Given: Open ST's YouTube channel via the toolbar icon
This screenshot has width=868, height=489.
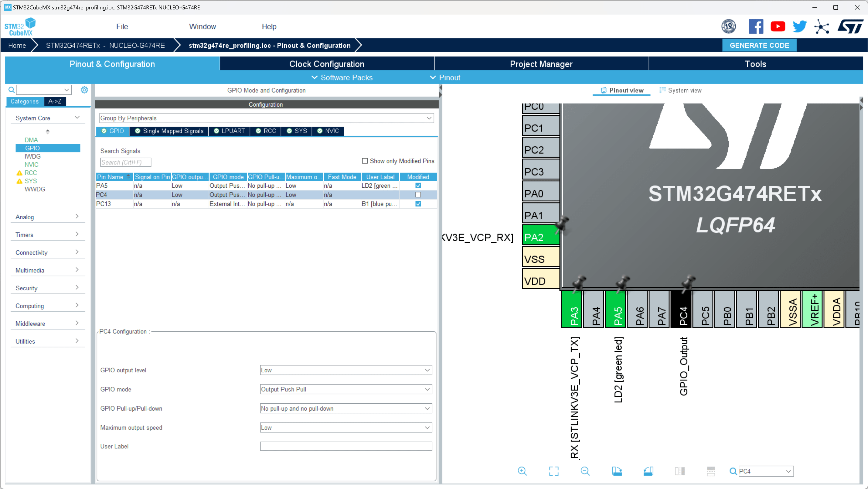Looking at the screenshot, I should click(x=778, y=26).
